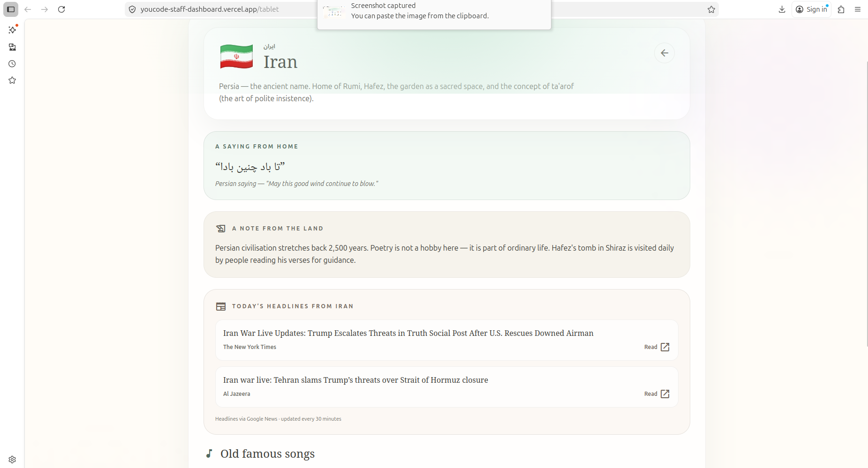Open sidebar settings gear icon

pos(12,460)
